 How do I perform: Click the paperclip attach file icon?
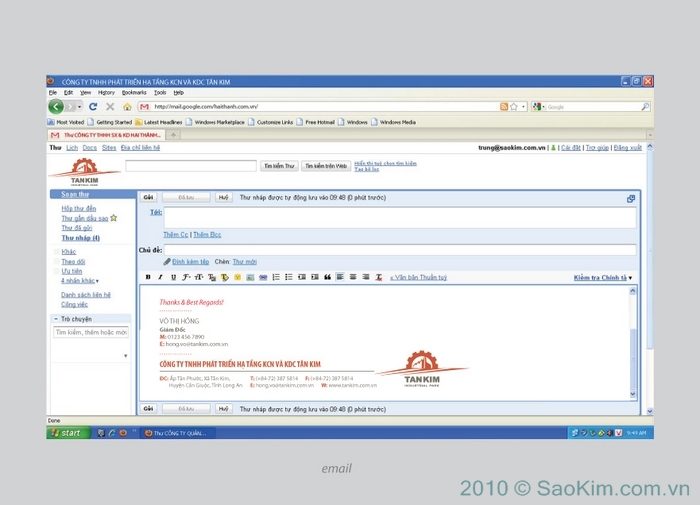coord(167,261)
